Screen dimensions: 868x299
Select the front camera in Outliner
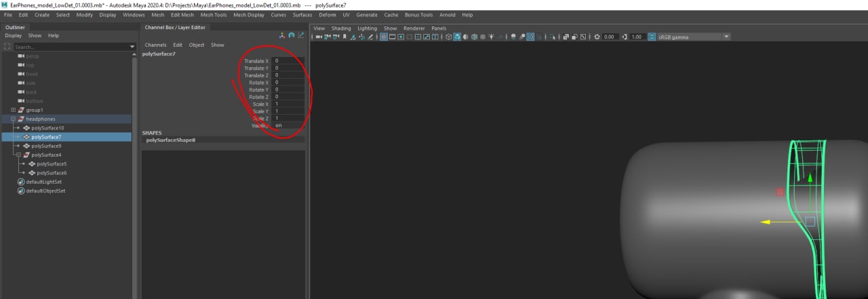32,74
